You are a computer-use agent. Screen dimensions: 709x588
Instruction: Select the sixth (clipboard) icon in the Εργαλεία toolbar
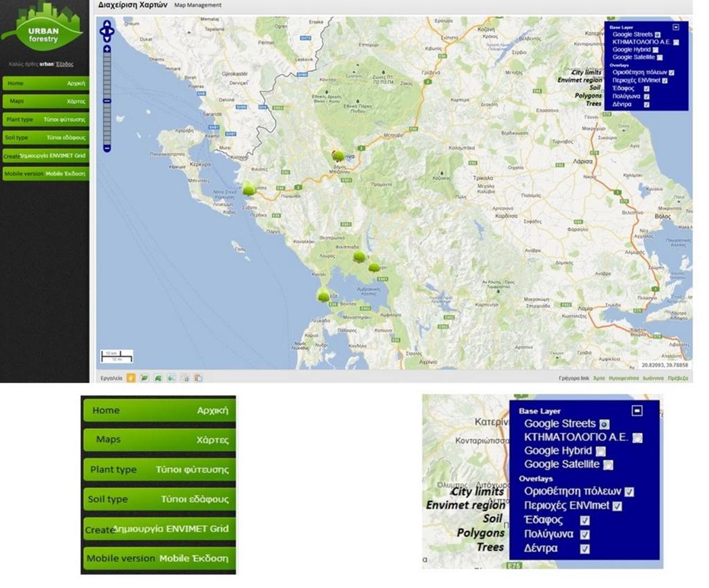click(198, 377)
